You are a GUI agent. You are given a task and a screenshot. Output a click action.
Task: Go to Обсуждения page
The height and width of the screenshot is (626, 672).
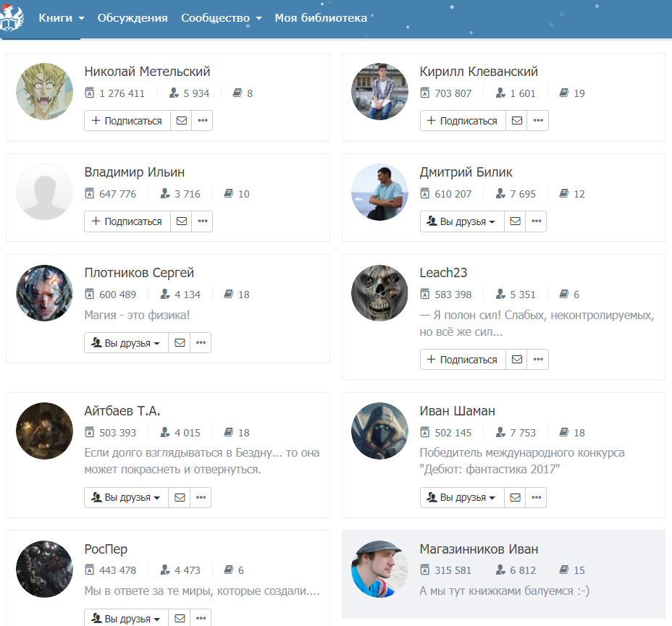pos(133,18)
